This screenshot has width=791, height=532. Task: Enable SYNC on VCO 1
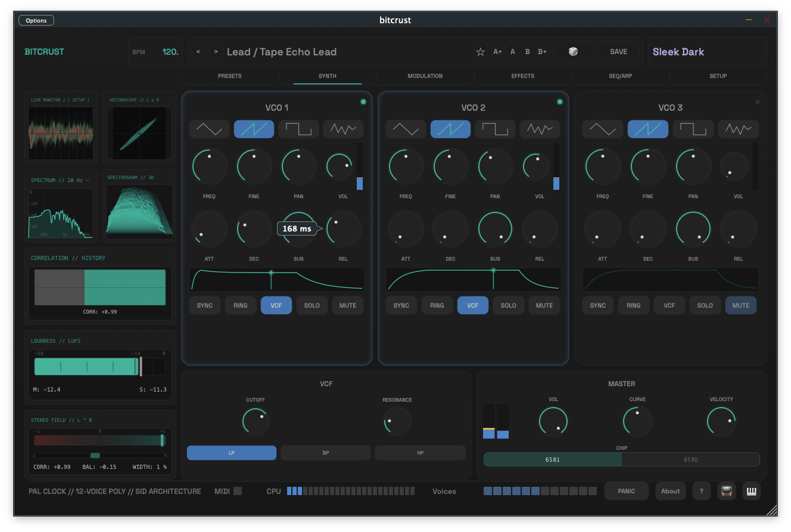[x=204, y=305]
